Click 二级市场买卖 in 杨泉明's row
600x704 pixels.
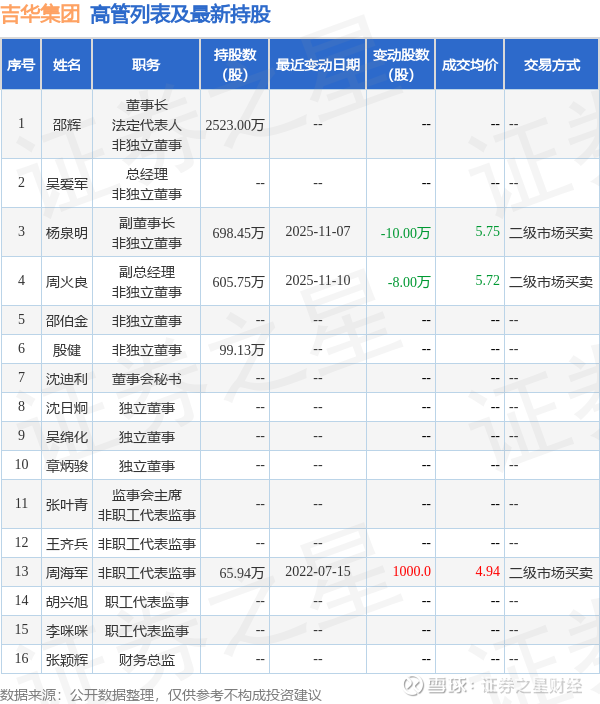(x=551, y=233)
